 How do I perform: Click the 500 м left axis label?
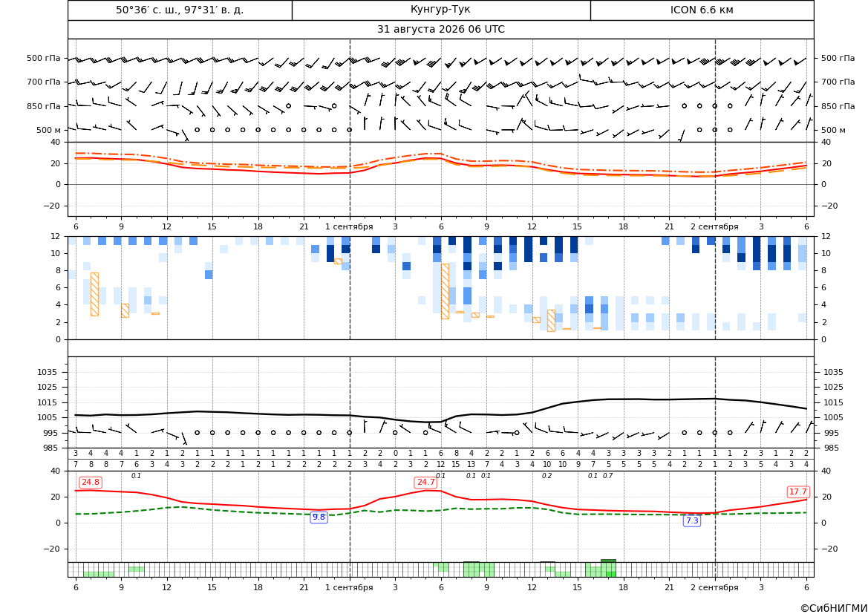pos(49,130)
